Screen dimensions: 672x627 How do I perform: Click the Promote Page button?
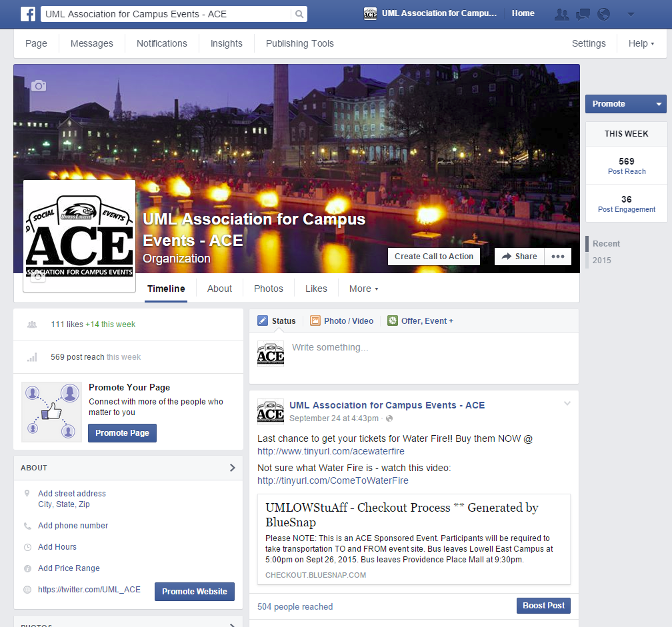pyautogui.click(x=122, y=433)
